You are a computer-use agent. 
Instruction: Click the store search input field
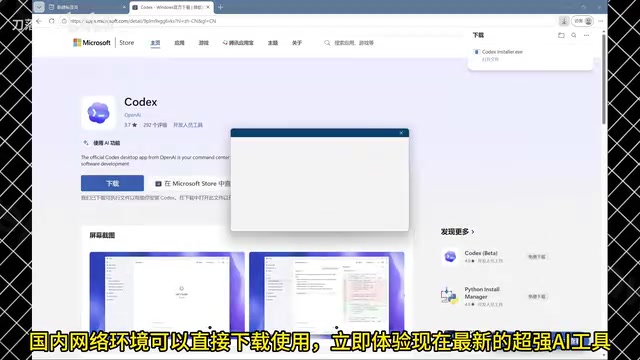[x=353, y=43]
